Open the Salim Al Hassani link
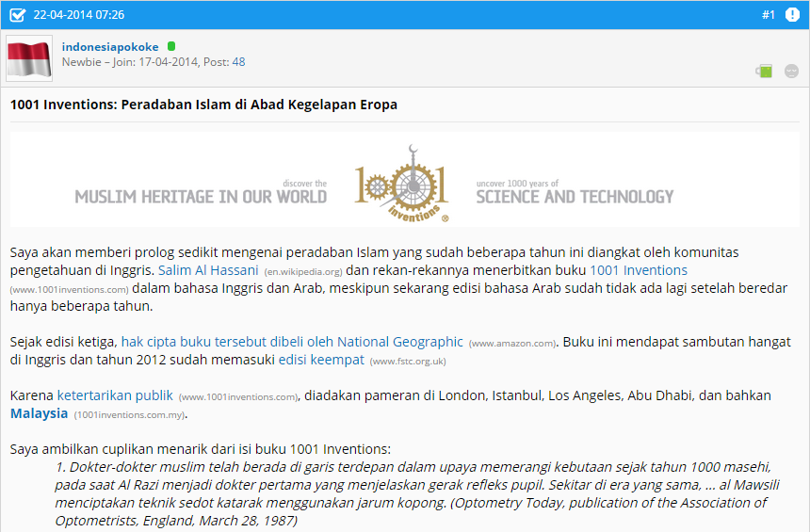The image size is (810, 532). tap(208, 270)
